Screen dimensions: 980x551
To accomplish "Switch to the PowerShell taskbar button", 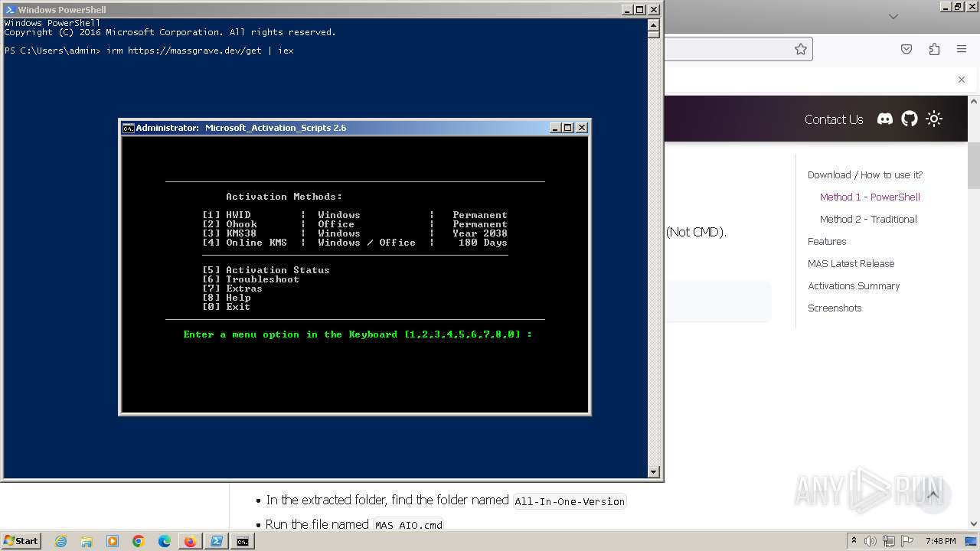I will coord(217,541).
